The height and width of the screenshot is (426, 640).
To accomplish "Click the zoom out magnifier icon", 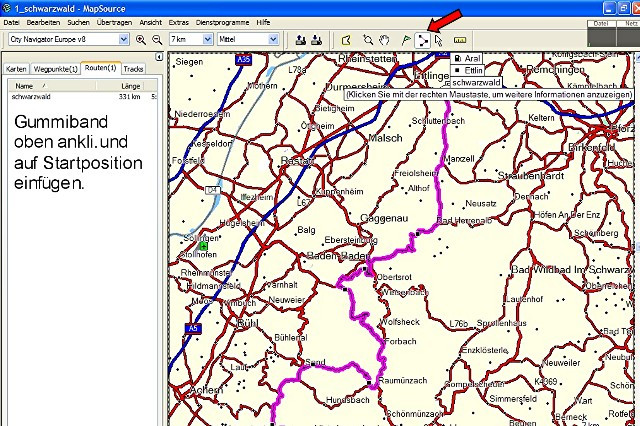I will click(x=157, y=39).
